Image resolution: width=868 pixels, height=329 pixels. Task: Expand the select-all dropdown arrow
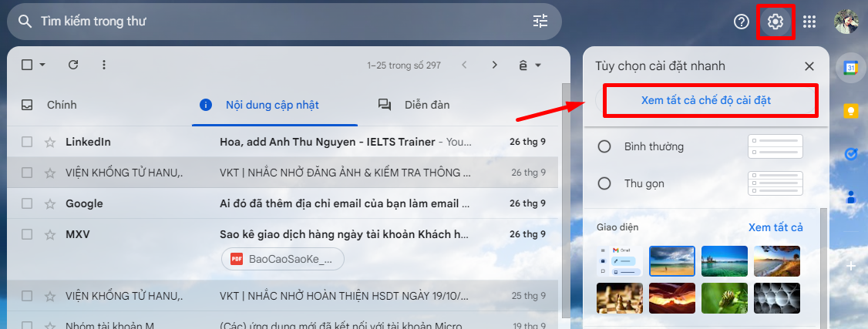(x=42, y=65)
